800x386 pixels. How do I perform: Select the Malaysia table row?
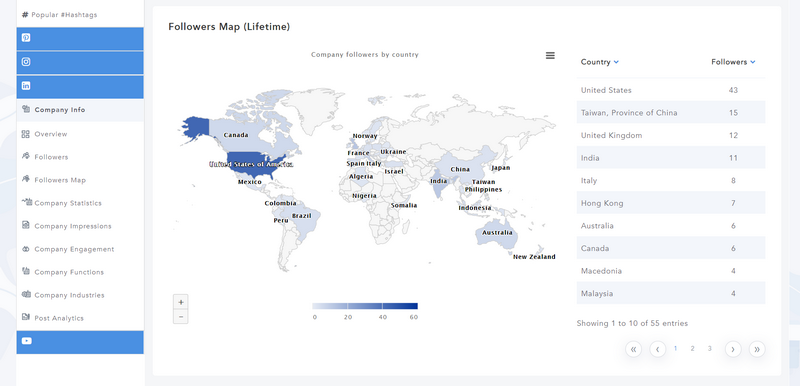(671, 294)
